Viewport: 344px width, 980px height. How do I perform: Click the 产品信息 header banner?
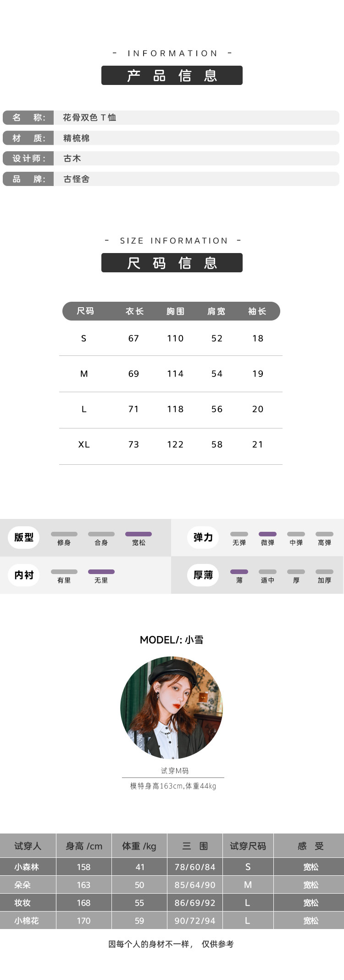click(172, 75)
